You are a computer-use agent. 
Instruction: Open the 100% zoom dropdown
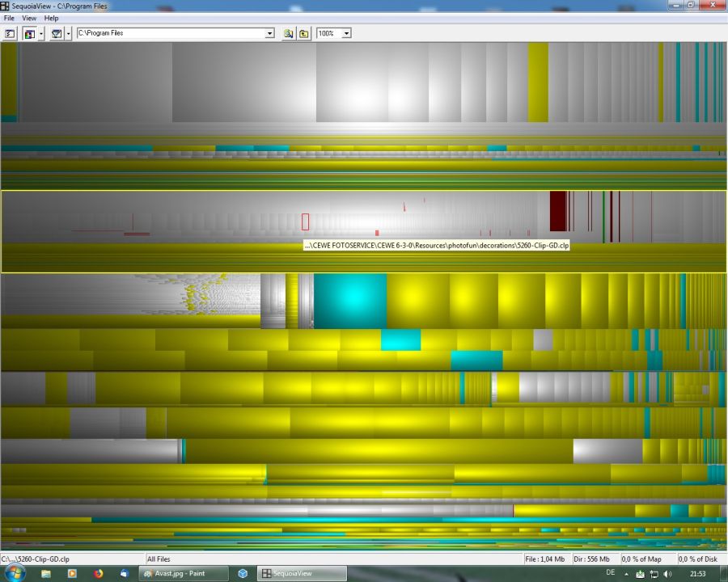(x=346, y=33)
